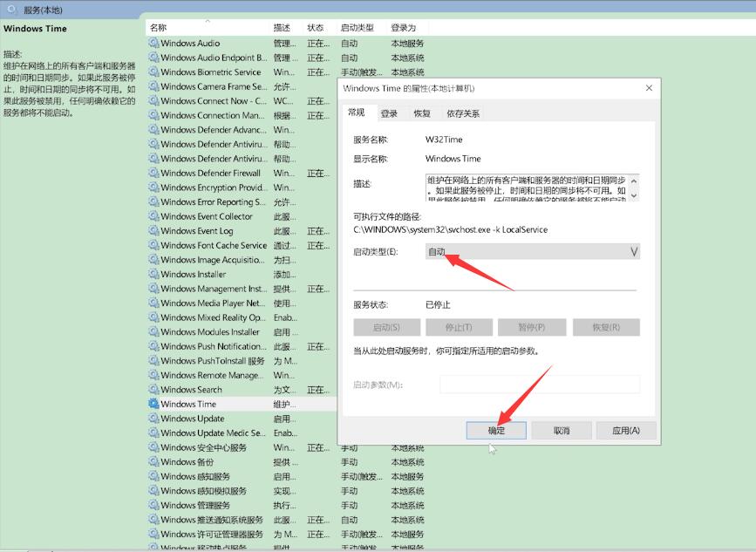
Task: Open the 恢复 tab in properties
Action: click(x=422, y=113)
